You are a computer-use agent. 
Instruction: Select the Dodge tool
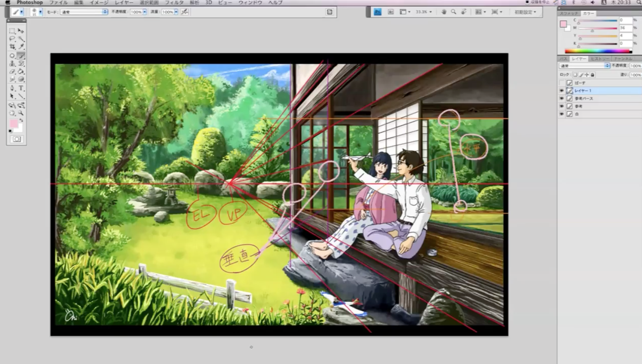click(21, 79)
